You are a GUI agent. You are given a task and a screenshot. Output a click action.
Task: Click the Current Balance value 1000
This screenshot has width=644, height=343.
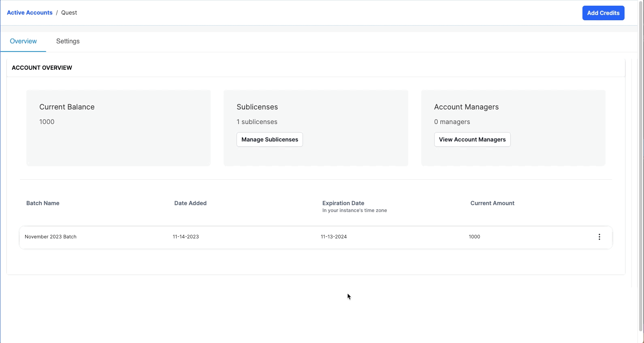(x=47, y=122)
